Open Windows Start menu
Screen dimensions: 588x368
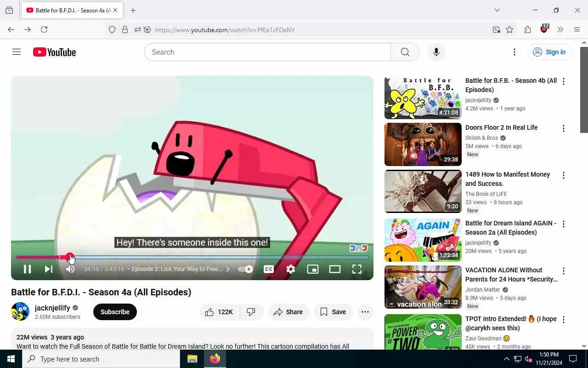click(11, 359)
